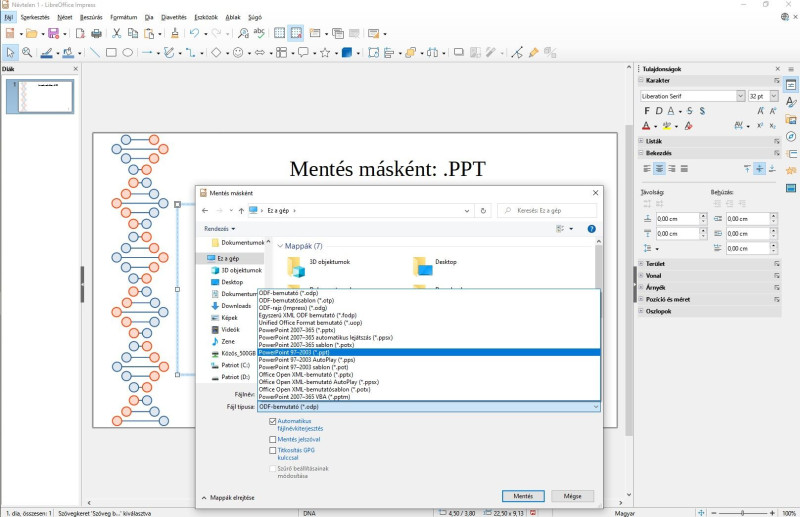This screenshot has height=517, width=800.
Task: Open sidebar Navigator compass icon
Action: coord(791,137)
